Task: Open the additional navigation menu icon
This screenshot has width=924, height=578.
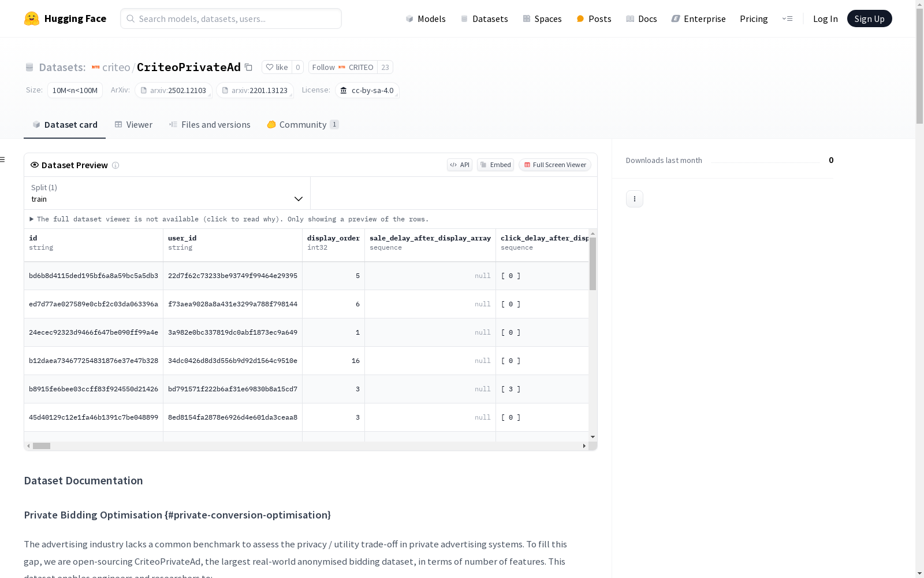Action: [787, 18]
